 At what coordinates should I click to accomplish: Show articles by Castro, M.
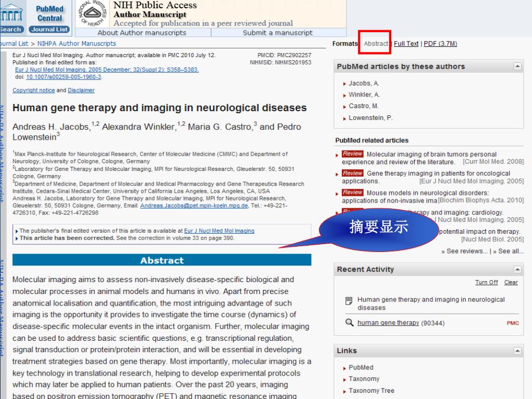click(x=363, y=106)
